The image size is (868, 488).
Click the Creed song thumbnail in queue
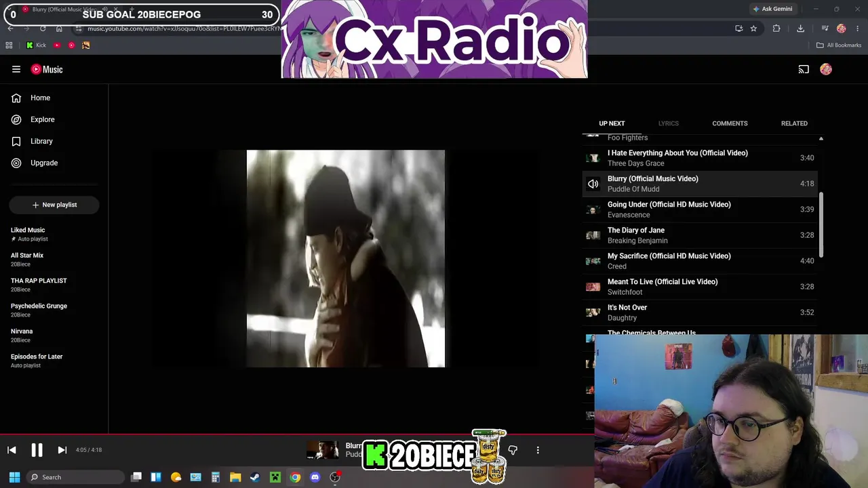coord(593,261)
